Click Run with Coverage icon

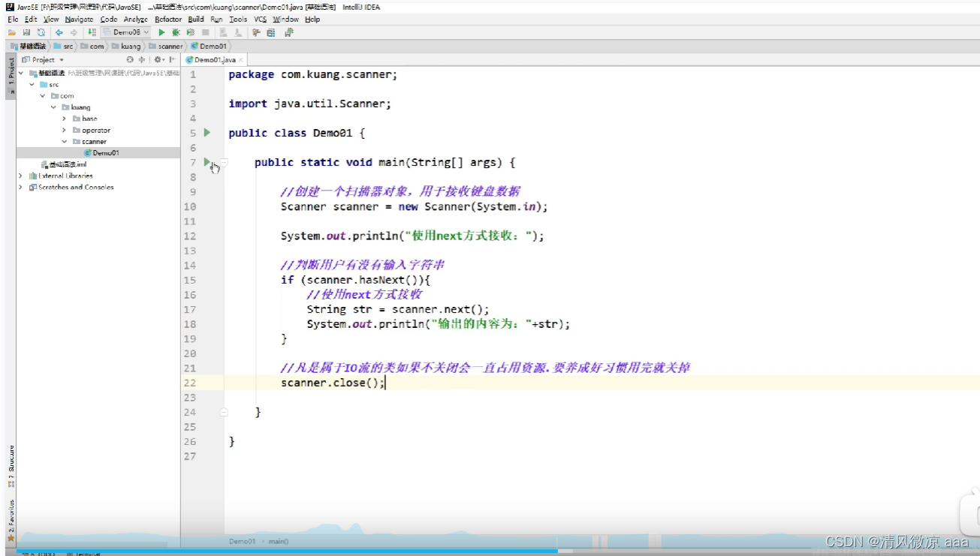pyautogui.click(x=190, y=32)
